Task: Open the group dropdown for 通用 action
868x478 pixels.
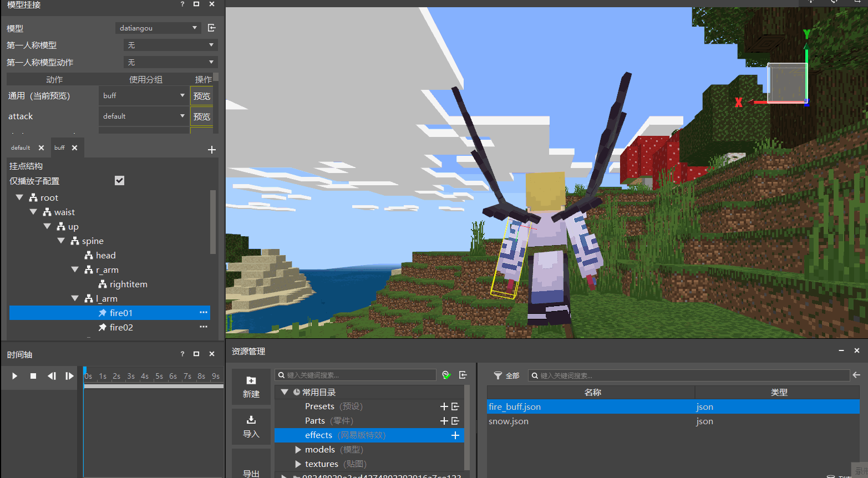Action: pos(144,95)
